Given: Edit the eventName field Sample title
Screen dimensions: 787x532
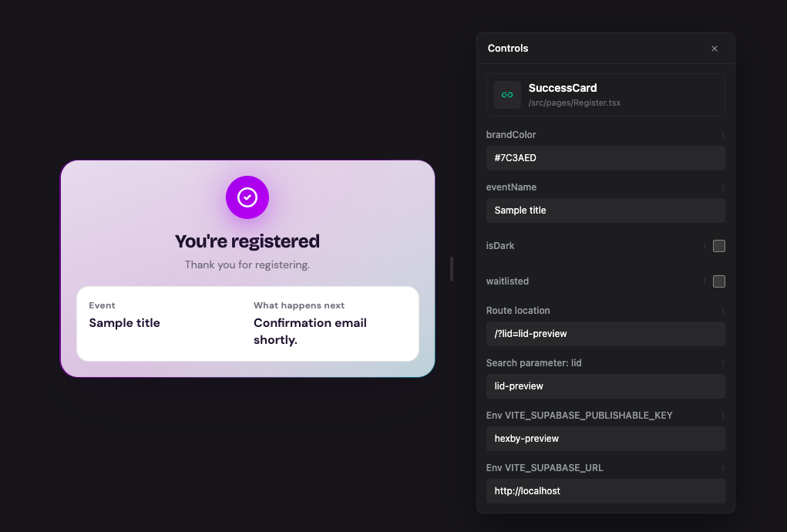Looking at the screenshot, I should click(x=605, y=210).
